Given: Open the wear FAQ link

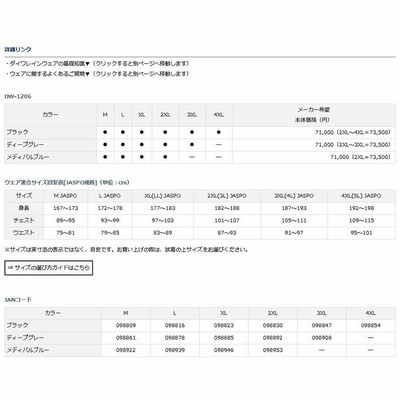Looking at the screenshot, I should (49, 73).
